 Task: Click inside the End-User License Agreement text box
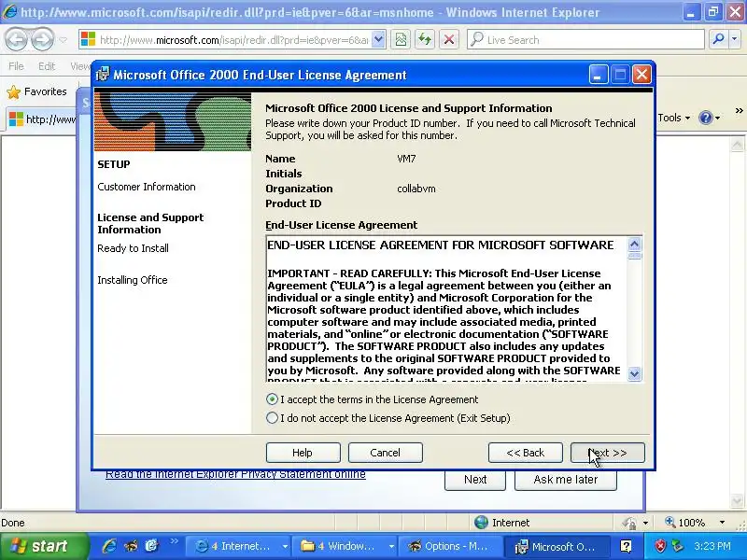coord(447,309)
